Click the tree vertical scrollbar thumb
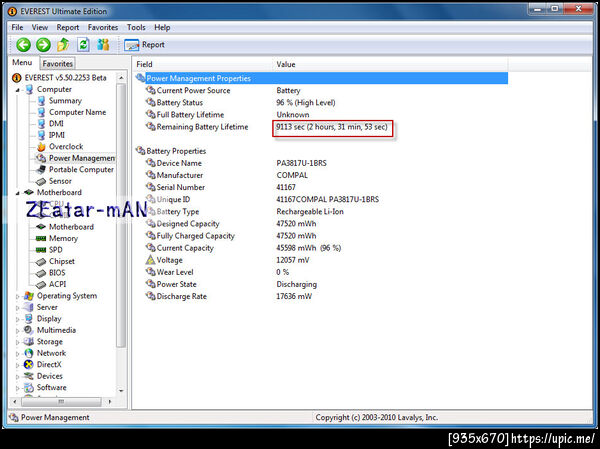Screen dimensions: 600x449 pyautogui.click(x=121, y=216)
